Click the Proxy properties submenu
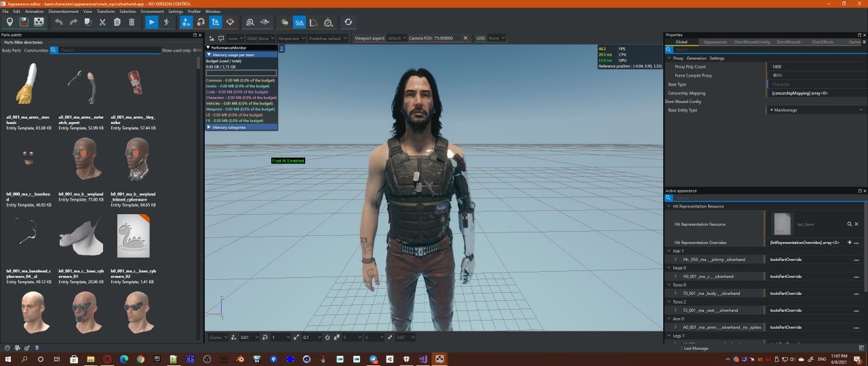Image resolution: width=868 pixels, height=366 pixels. click(677, 58)
